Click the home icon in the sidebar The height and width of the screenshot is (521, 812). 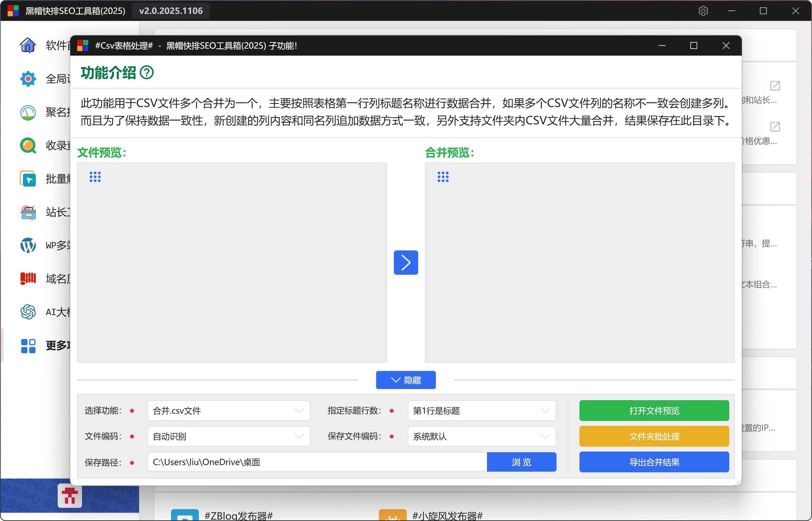[28, 46]
